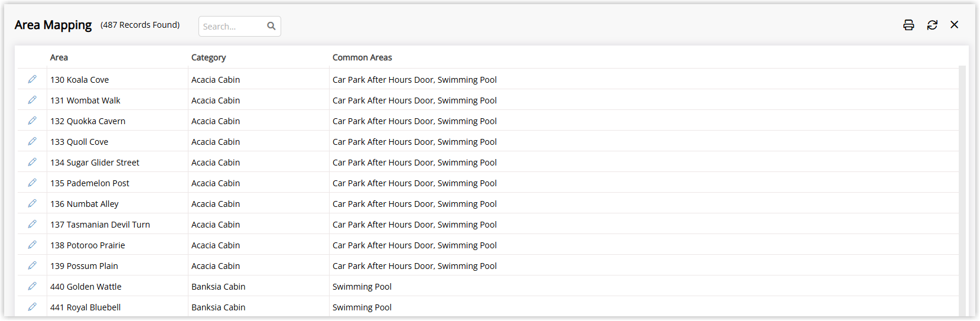Sort by the Area column header

click(59, 57)
